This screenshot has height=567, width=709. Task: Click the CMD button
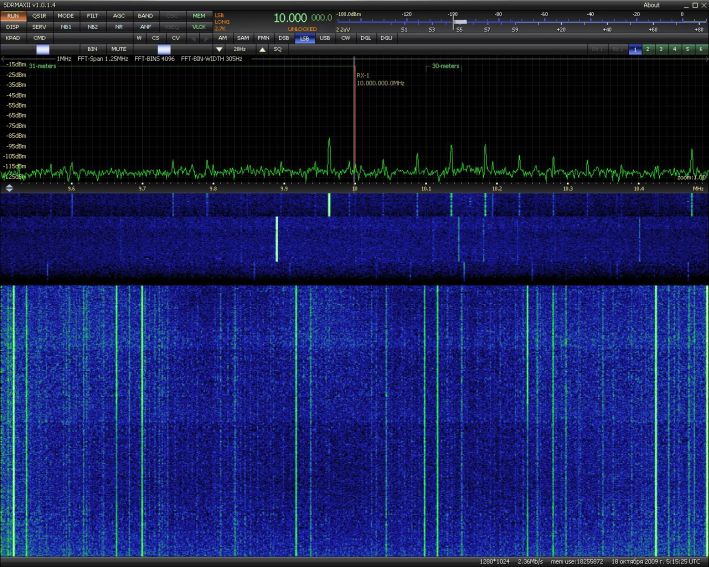(x=39, y=38)
